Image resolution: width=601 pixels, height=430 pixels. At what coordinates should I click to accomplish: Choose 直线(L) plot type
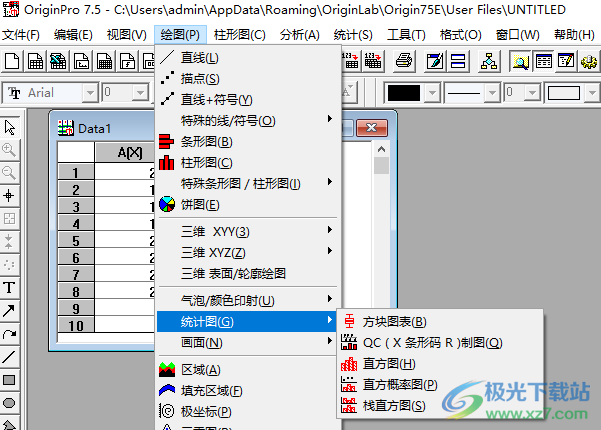click(x=247, y=58)
